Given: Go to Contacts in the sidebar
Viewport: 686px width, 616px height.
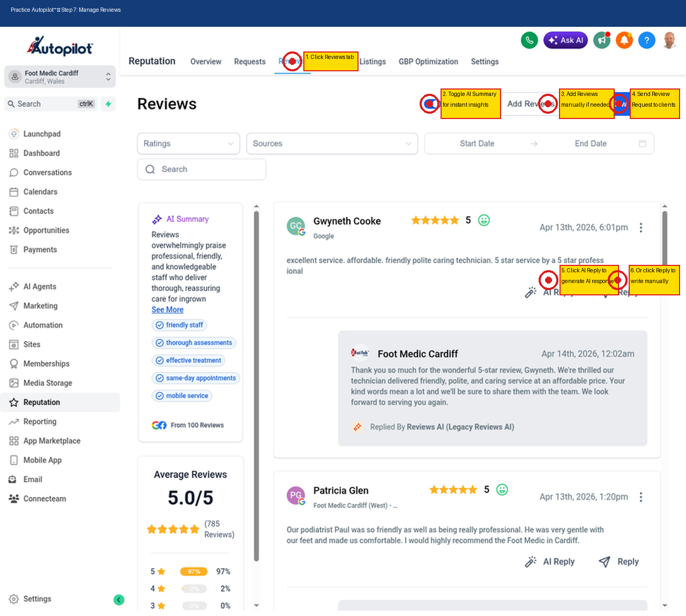Looking at the screenshot, I should coord(38,211).
